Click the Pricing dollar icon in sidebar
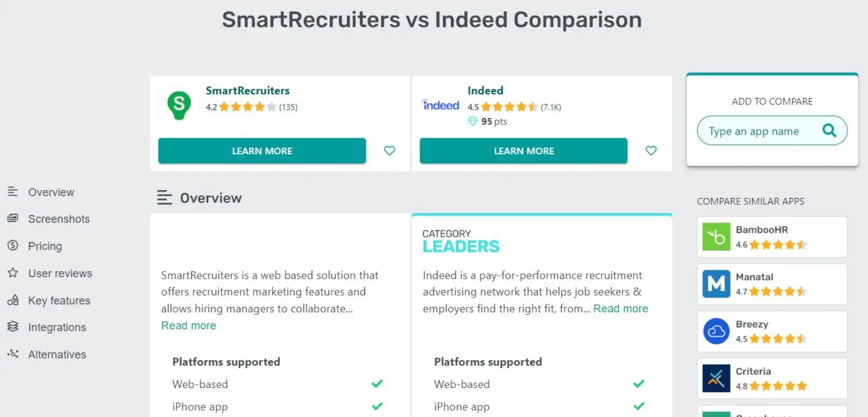This screenshot has height=417, width=868. click(x=13, y=245)
